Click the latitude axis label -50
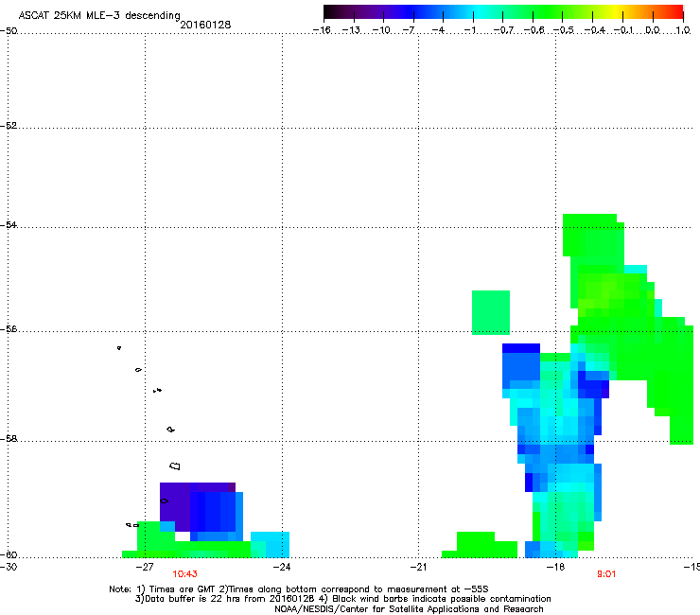Viewport: 700px width, 615px height. pyautogui.click(x=9, y=31)
